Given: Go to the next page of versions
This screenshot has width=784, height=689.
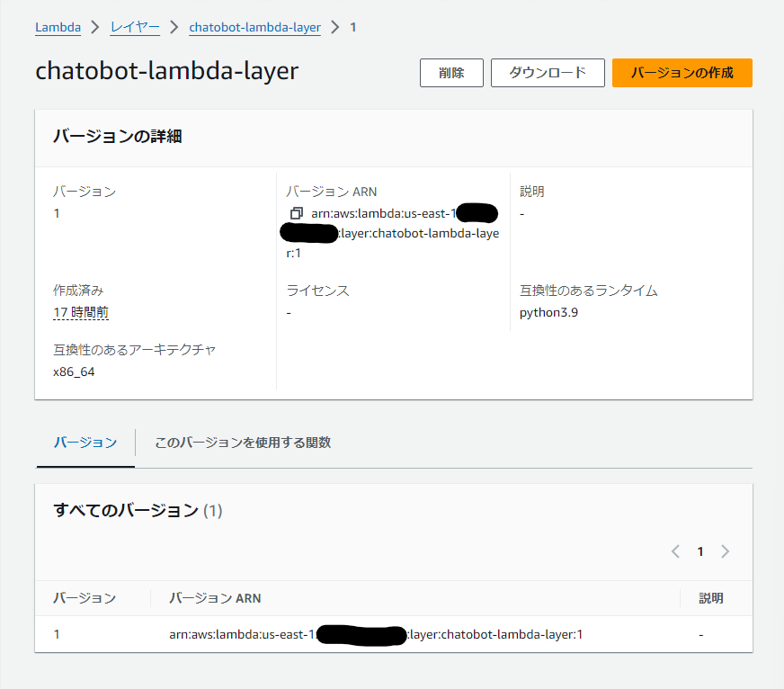Looking at the screenshot, I should pyautogui.click(x=725, y=551).
